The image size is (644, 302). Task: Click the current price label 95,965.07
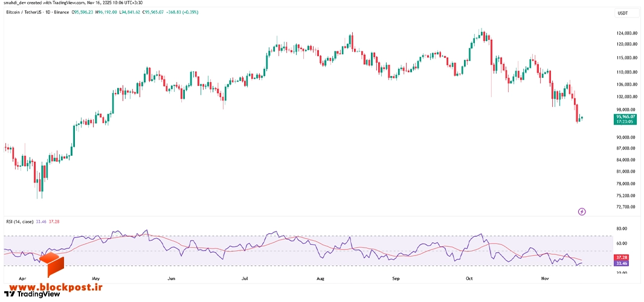625,117
